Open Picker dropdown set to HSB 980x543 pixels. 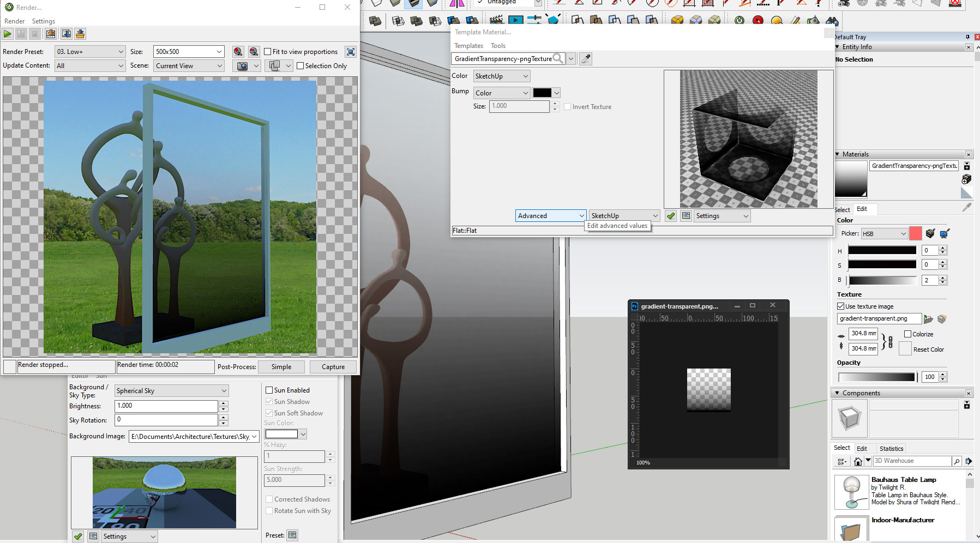(x=884, y=234)
